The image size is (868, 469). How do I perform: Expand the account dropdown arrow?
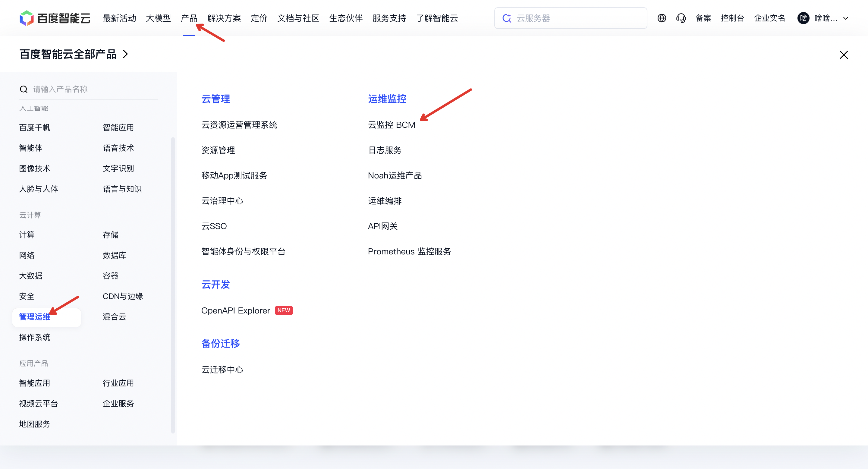coord(846,18)
